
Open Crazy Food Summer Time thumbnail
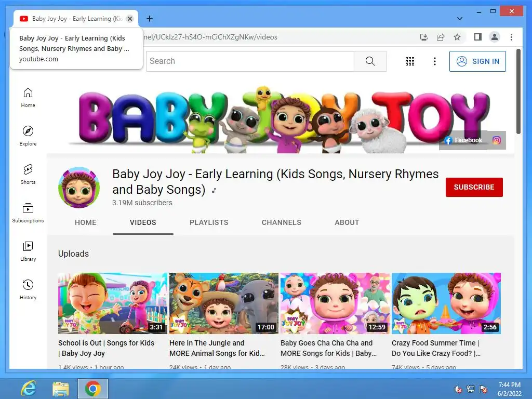[446, 303]
